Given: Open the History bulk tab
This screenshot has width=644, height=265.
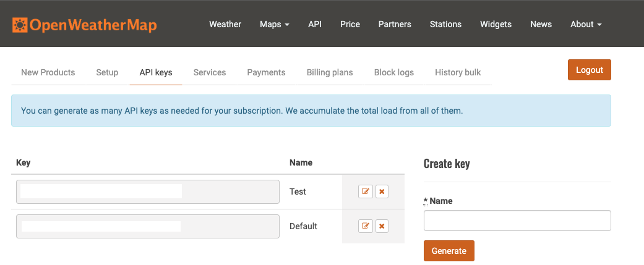Looking at the screenshot, I should pyautogui.click(x=458, y=73).
